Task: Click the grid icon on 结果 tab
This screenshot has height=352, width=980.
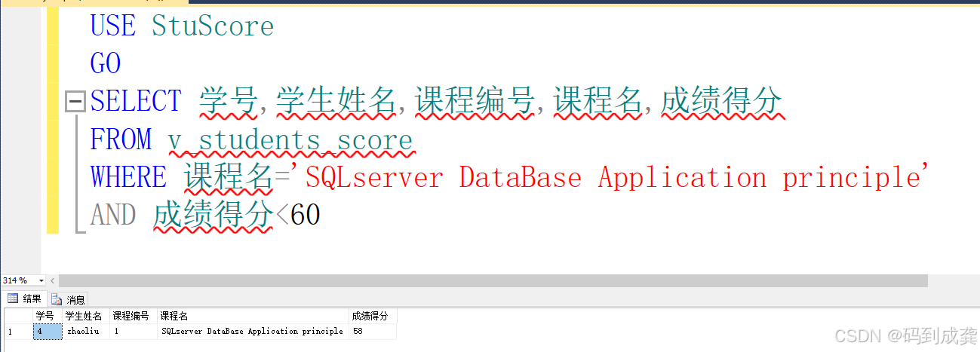Action: pyautogui.click(x=13, y=299)
